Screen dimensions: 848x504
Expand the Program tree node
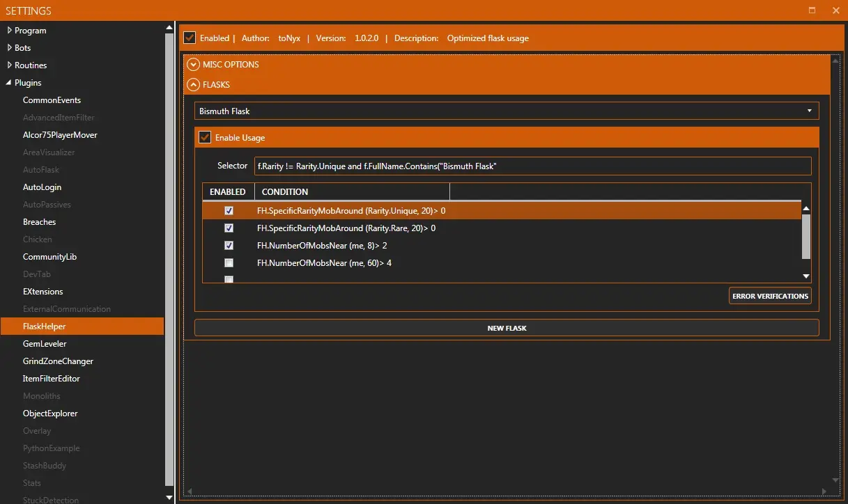[10, 31]
